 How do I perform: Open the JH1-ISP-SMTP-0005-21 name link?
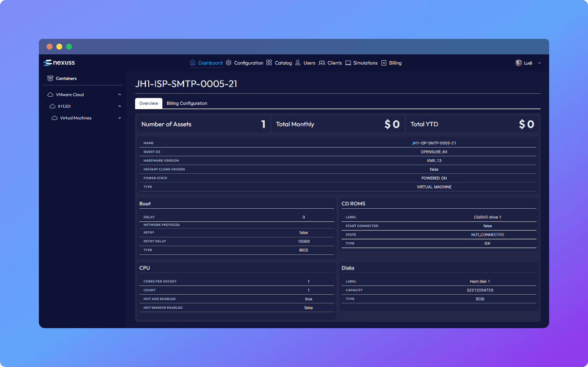(433, 143)
